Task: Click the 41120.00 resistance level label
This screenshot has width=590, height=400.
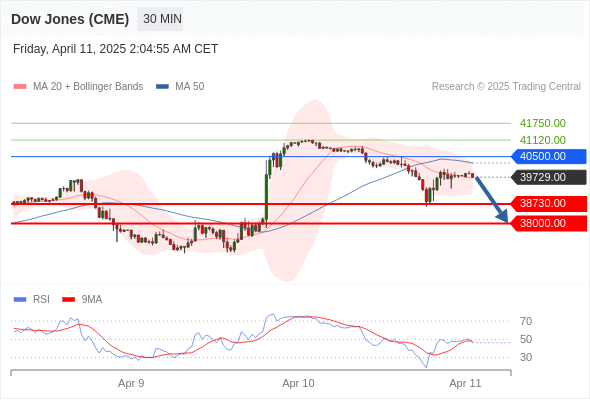Action: [x=543, y=140]
